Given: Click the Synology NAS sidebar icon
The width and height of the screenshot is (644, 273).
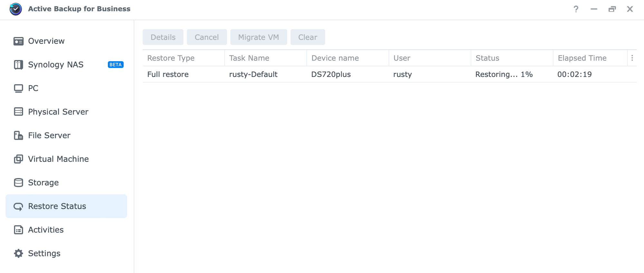Looking at the screenshot, I should 18,65.
